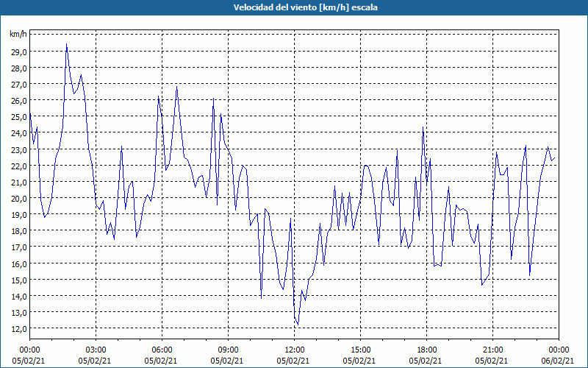
Task: Click the '21,0' y-axis label
Action: 19,182
